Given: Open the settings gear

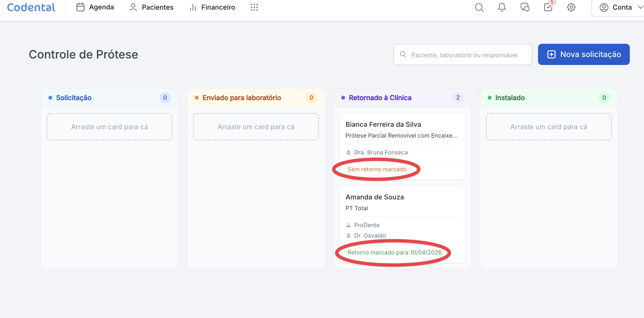Looking at the screenshot, I should 571,7.
